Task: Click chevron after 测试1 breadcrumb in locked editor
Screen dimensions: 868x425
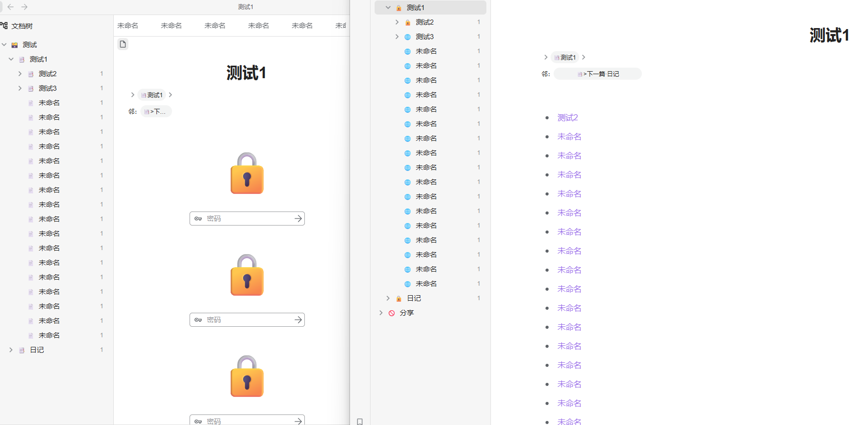Action: (170, 95)
